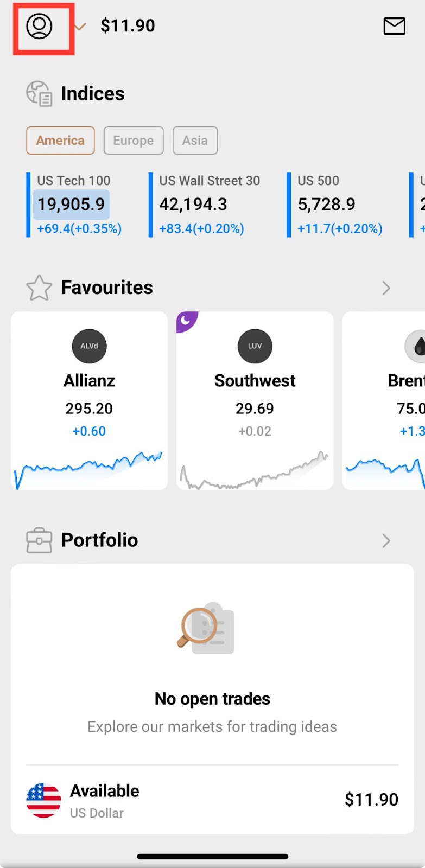Open the user profile icon
The height and width of the screenshot is (868, 425).
(x=39, y=26)
